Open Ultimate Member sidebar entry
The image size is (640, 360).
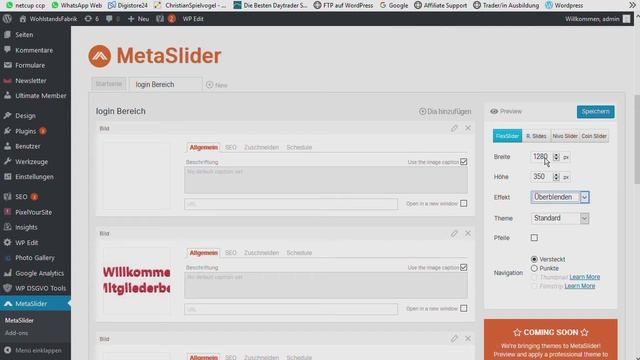tap(40, 96)
